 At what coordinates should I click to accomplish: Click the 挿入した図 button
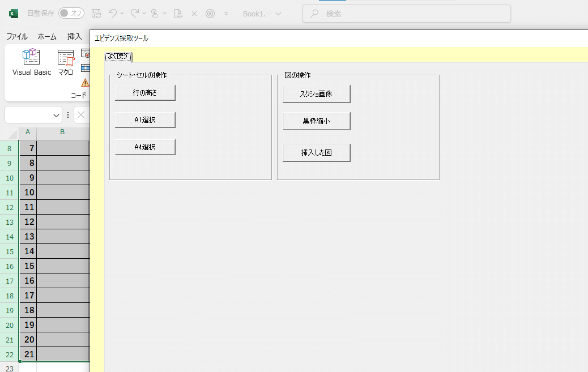click(317, 153)
